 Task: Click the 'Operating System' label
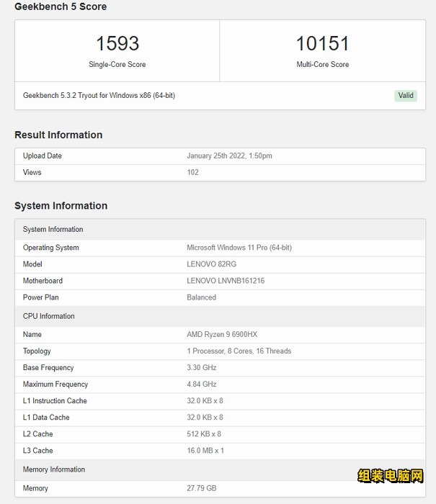click(51, 248)
